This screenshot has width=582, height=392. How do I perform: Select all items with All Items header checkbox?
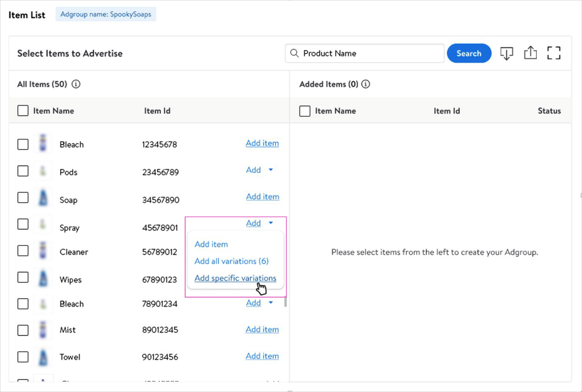[x=23, y=110]
